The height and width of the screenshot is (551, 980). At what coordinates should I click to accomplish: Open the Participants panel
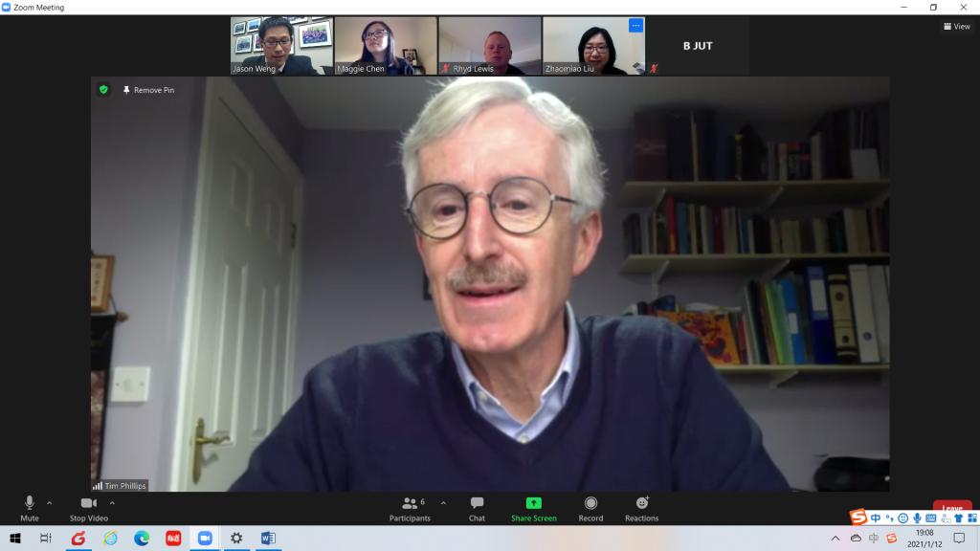410,507
